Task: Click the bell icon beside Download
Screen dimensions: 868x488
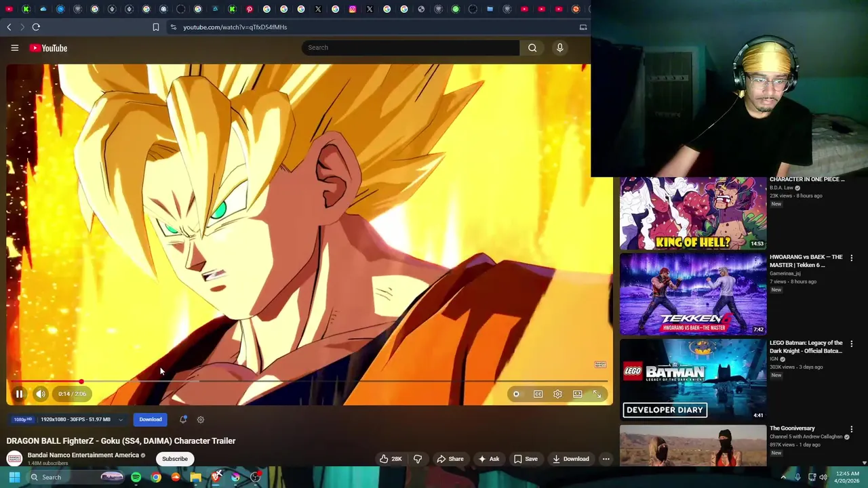Action: tap(183, 420)
